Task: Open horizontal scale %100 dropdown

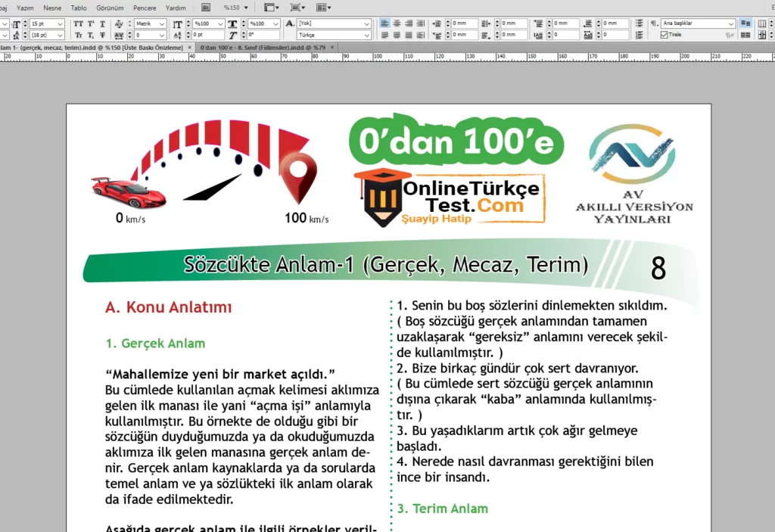Action: click(x=275, y=23)
